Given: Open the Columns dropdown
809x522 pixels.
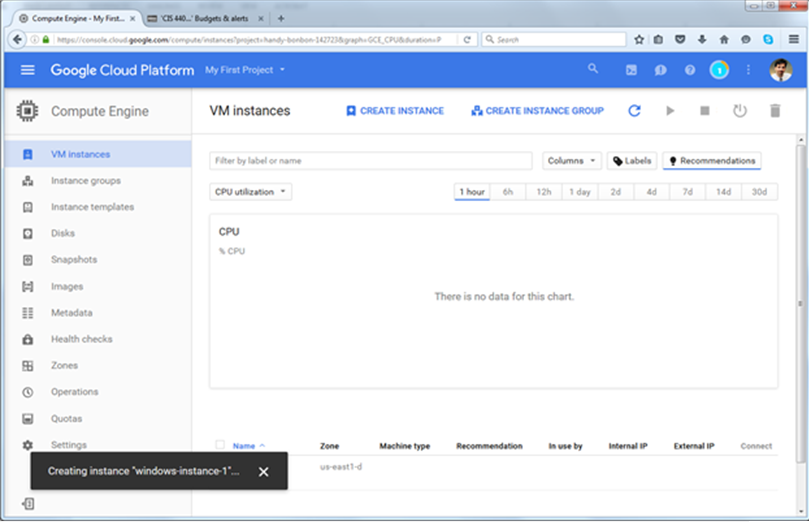Looking at the screenshot, I should (x=571, y=161).
